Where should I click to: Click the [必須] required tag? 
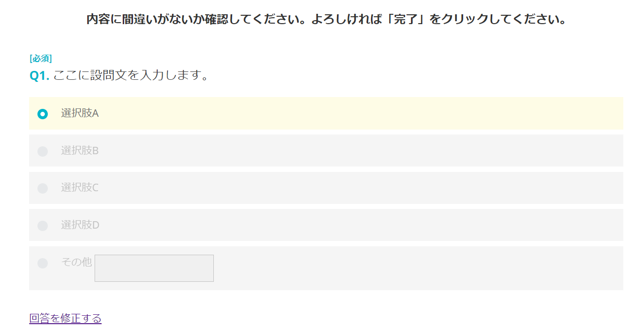pos(41,59)
